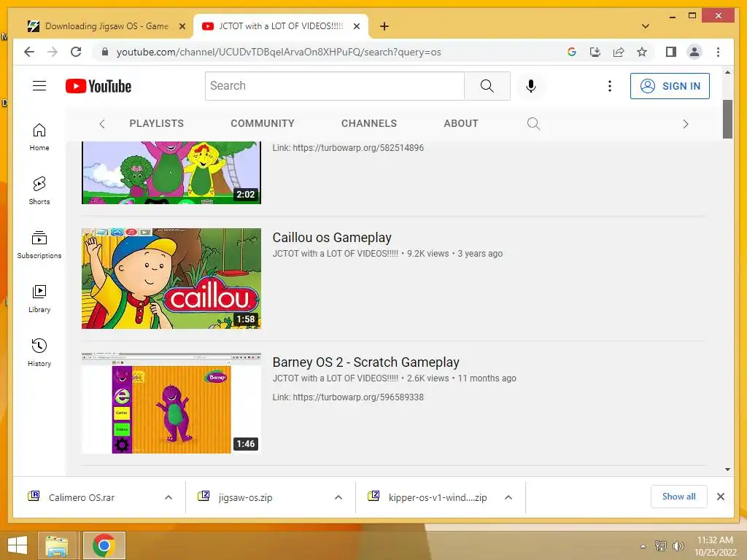Open a new browser tab

pyautogui.click(x=384, y=26)
